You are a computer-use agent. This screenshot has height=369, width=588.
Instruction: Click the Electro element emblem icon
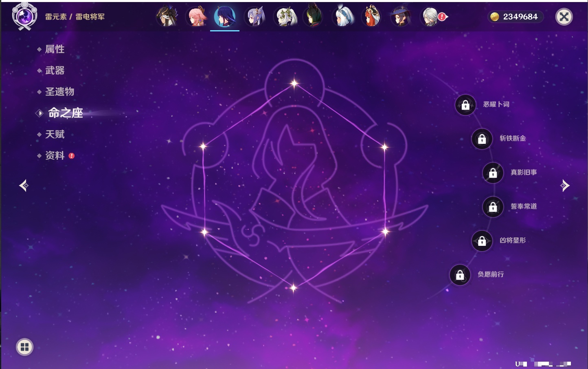coord(24,16)
